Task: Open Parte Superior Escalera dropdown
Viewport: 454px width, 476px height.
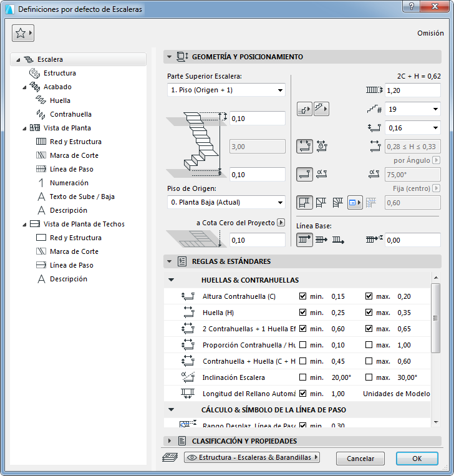Action: point(226,90)
